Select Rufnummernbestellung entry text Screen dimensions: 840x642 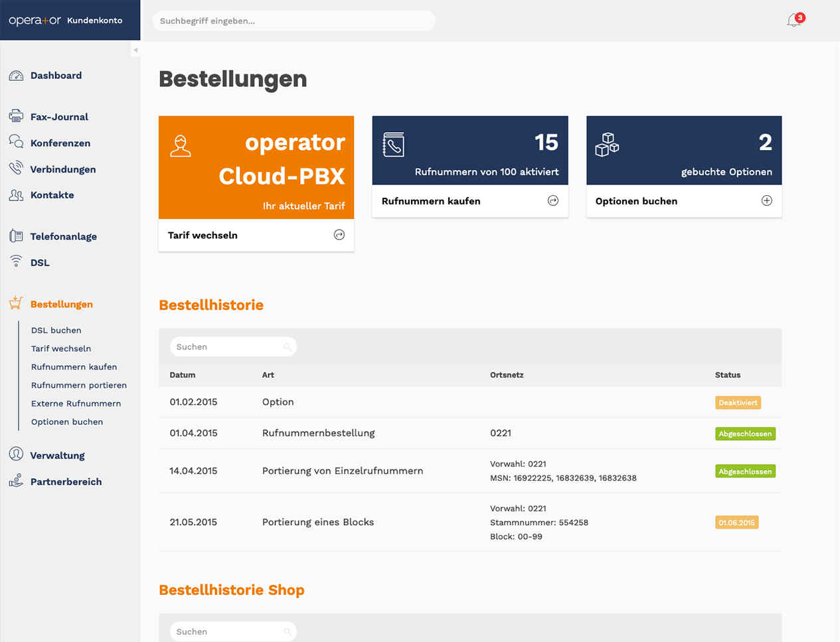318,433
